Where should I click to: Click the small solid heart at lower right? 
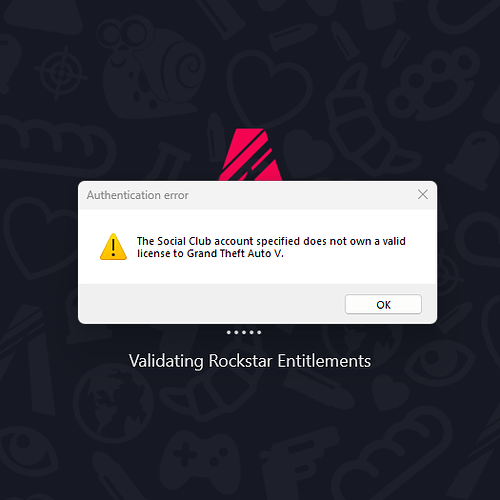tap(391, 392)
